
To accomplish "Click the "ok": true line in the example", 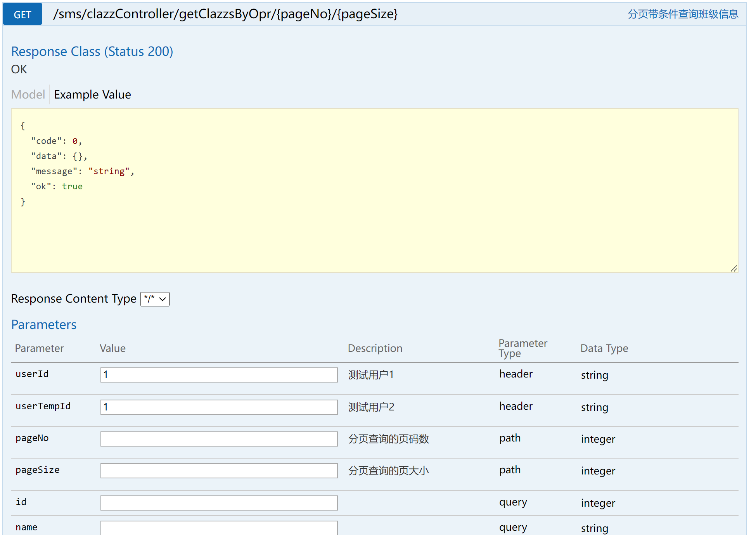I will tap(57, 187).
